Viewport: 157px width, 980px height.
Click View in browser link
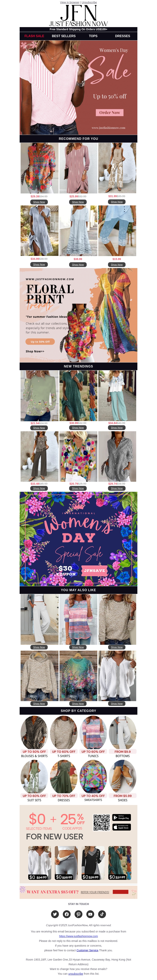point(69,2)
